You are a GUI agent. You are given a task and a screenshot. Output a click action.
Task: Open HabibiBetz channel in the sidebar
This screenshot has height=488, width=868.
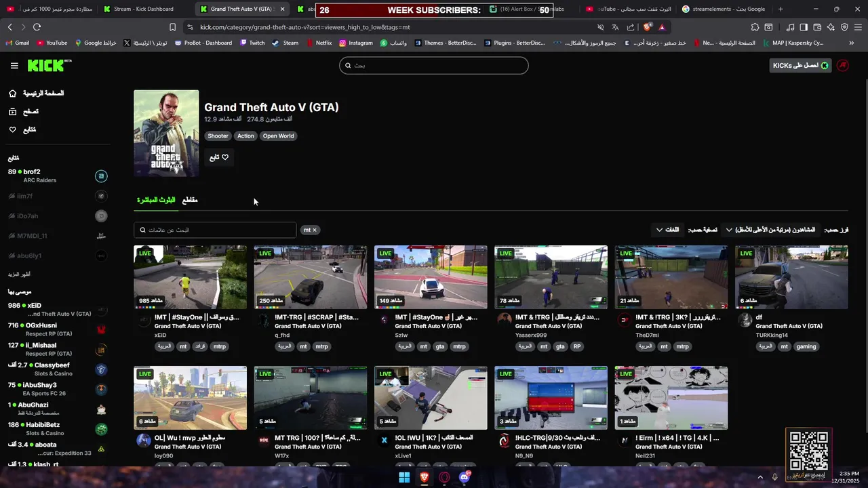coord(58,428)
